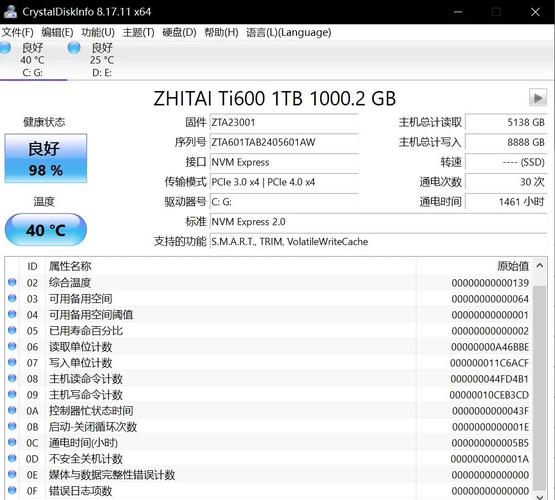Click status dot for attribute 08 主机读命令计数
This screenshot has height=500, width=555.
coord(12,378)
